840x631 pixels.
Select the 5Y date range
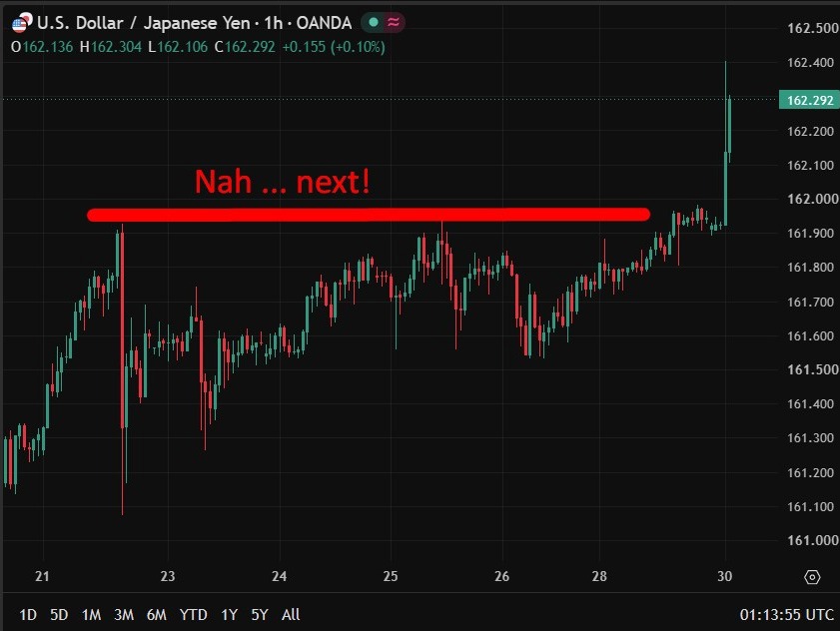tap(260, 614)
